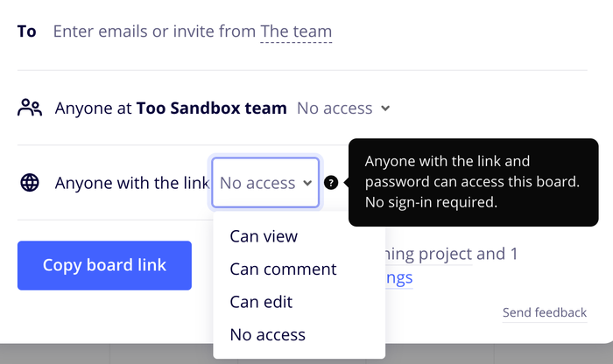613x364 pixels.
Task: Click the globe icon beside link sharing
Action: click(x=30, y=183)
